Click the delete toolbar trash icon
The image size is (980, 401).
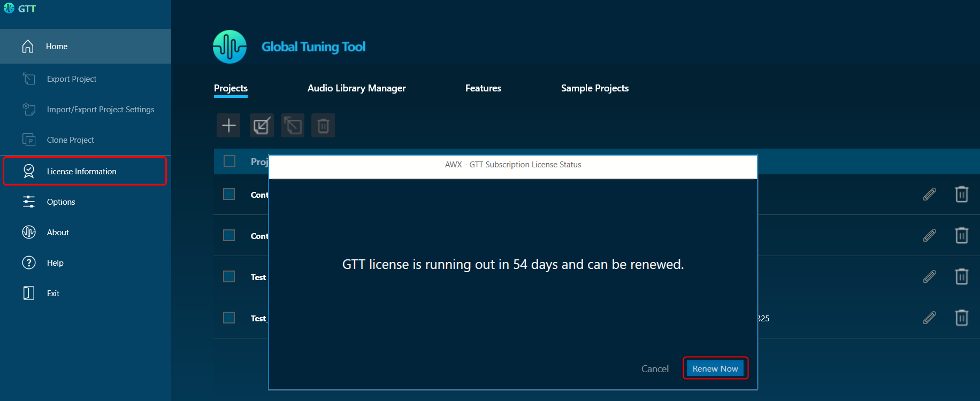coord(323,126)
